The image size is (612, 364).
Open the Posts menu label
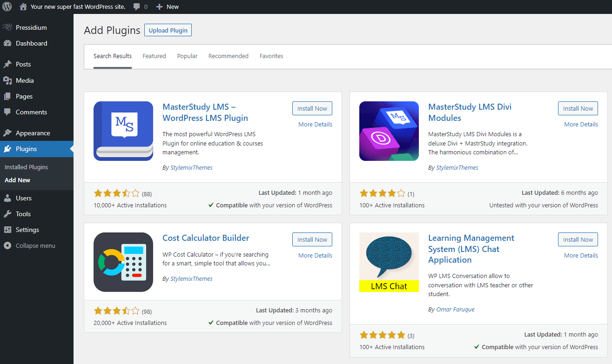pos(23,64)
